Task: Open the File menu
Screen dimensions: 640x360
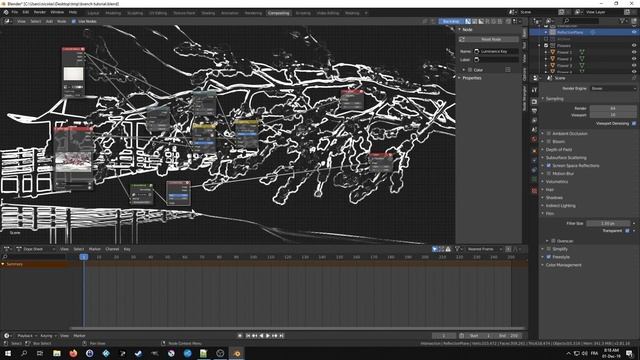Action: (15, 13)
